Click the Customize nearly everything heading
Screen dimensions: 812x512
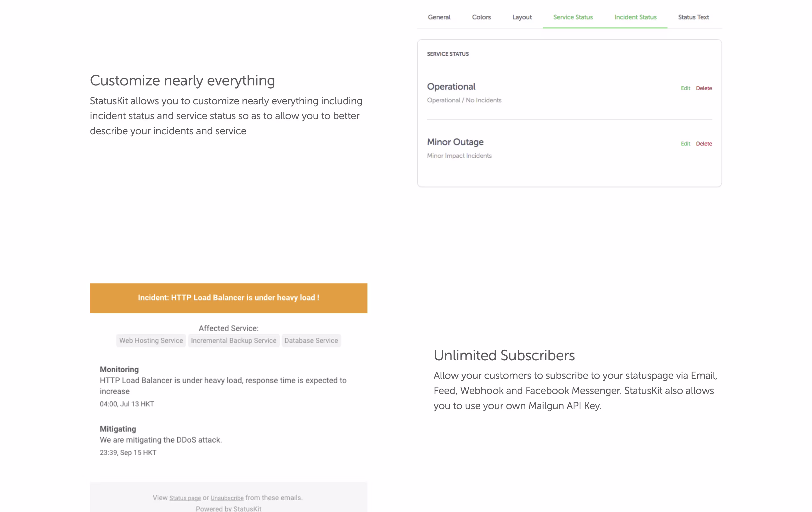(x=182, y=81)
